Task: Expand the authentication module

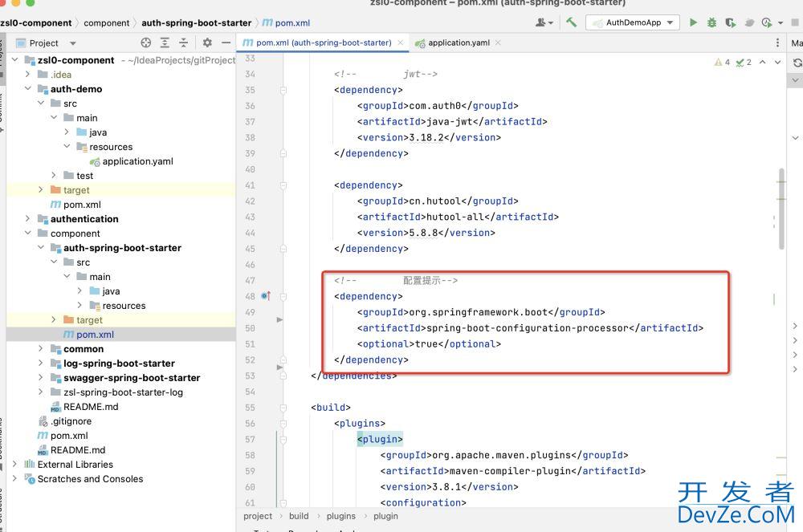Action: click(27, 218)
